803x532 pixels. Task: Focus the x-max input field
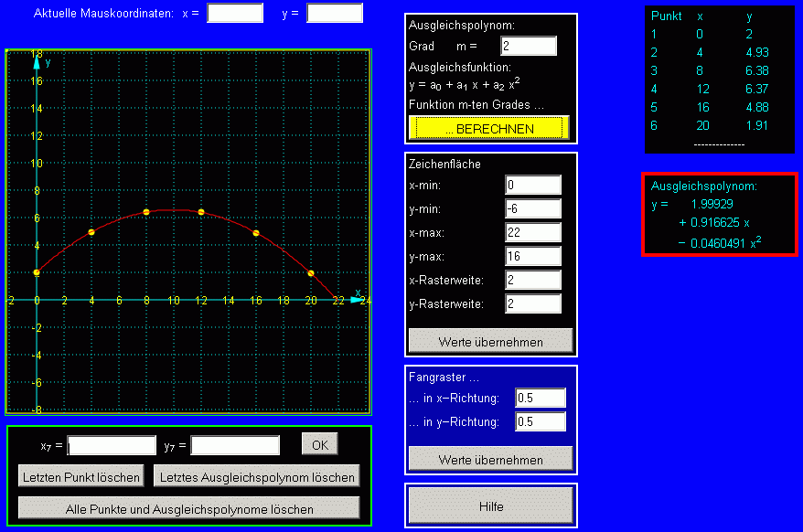pos(532,233)
